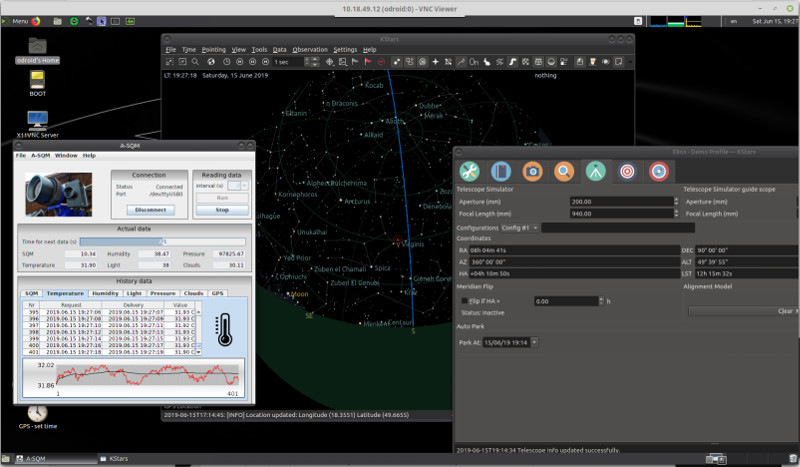Click the zoom magnifier in KStars toolbar

195,62
